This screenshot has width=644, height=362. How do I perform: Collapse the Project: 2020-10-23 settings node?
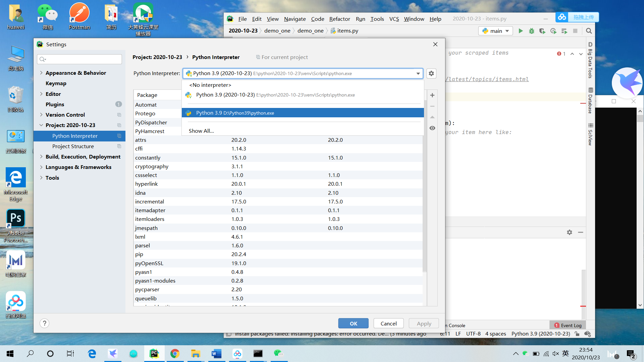(x=41, y=125)
